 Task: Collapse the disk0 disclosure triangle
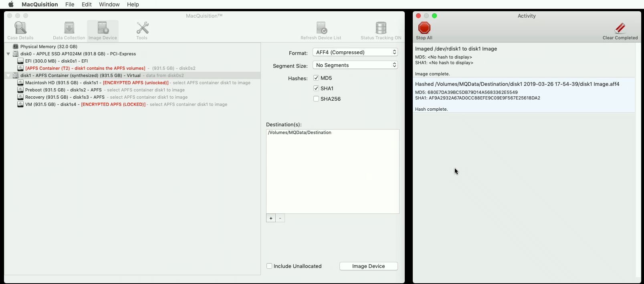coord(8,54)
